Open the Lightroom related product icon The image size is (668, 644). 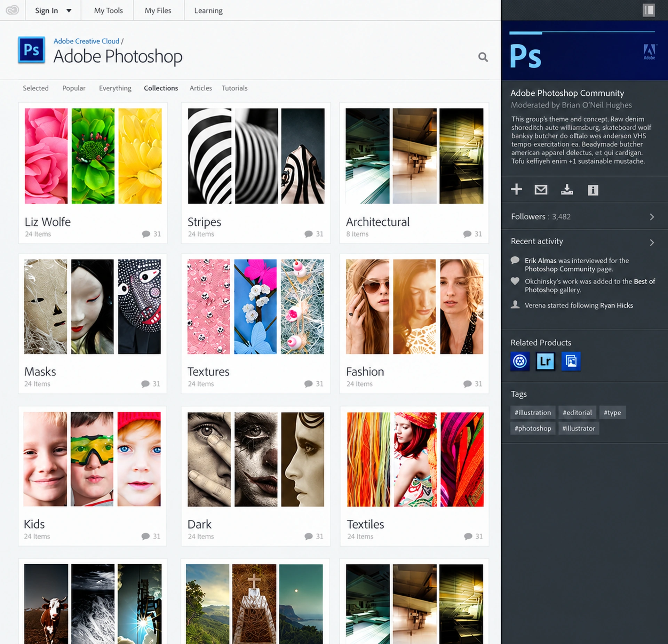click(x=545, y=361)
